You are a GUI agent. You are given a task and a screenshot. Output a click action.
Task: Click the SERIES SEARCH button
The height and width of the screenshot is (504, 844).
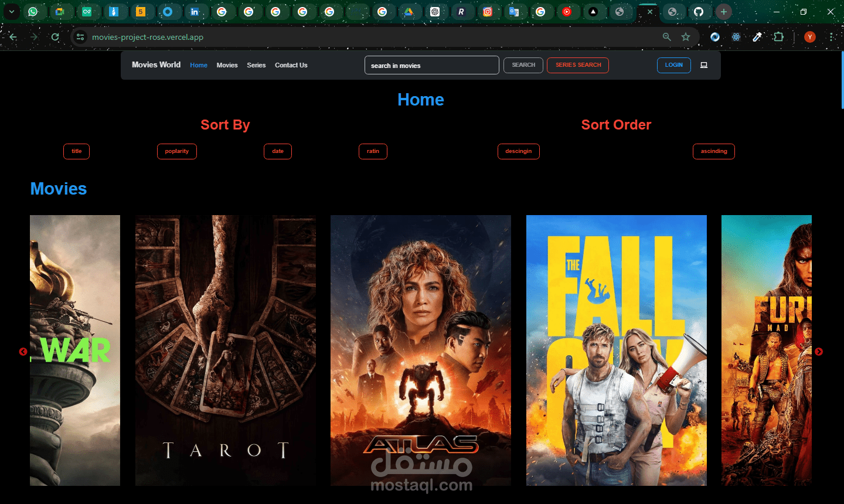pos(578,65)
